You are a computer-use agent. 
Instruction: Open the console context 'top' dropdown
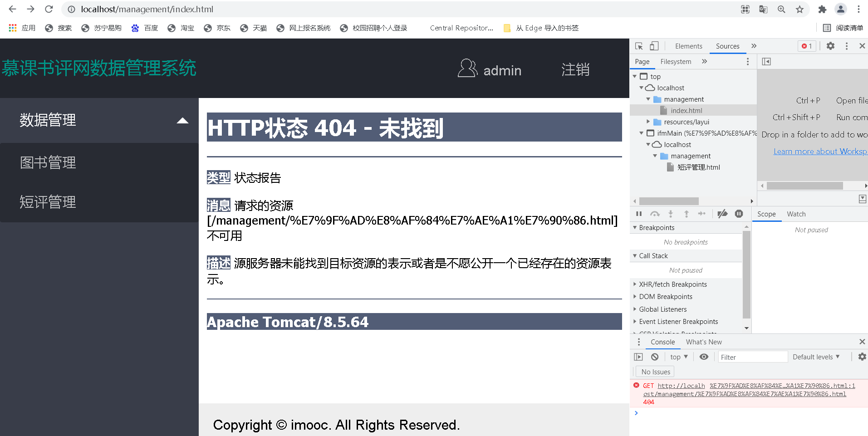[x=679, y=357]
